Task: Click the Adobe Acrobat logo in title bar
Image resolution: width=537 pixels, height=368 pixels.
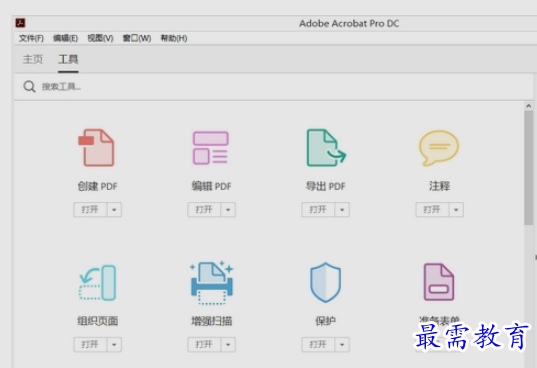Action: [21, 23]
